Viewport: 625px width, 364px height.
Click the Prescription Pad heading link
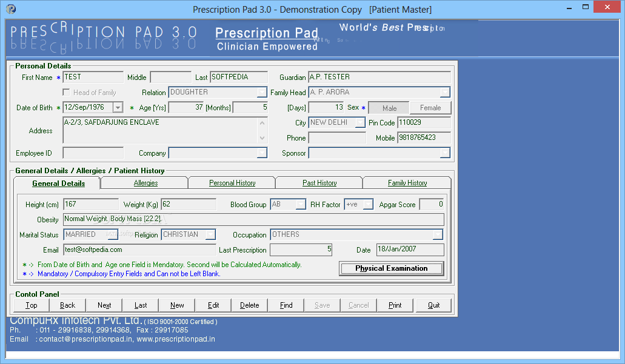click(267, 33)
